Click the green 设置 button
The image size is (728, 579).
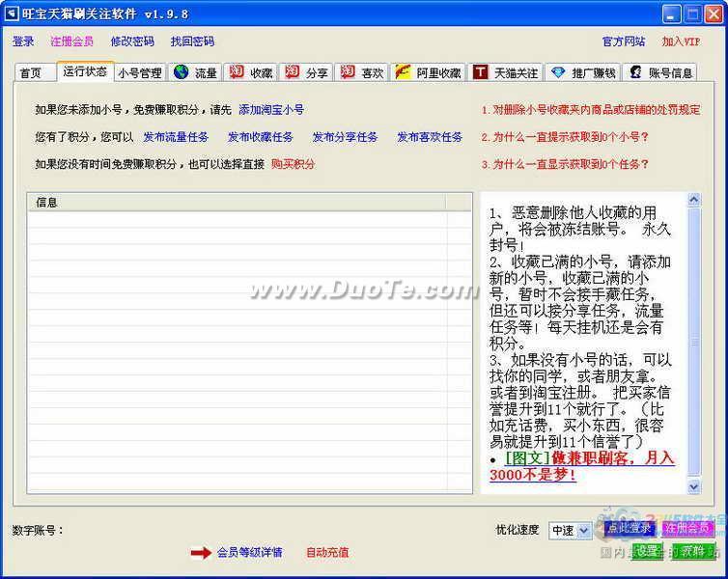(647, 551)
